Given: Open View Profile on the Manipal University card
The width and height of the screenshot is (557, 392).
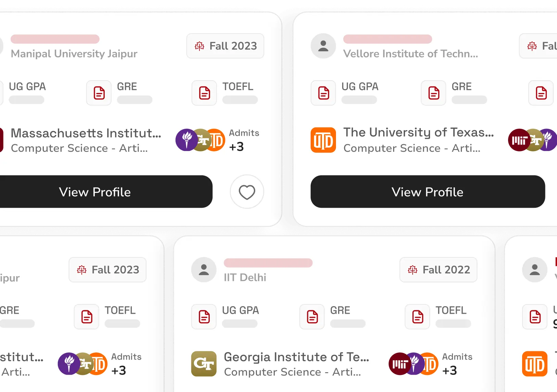Looking at the screenshot, I should 95,192.
